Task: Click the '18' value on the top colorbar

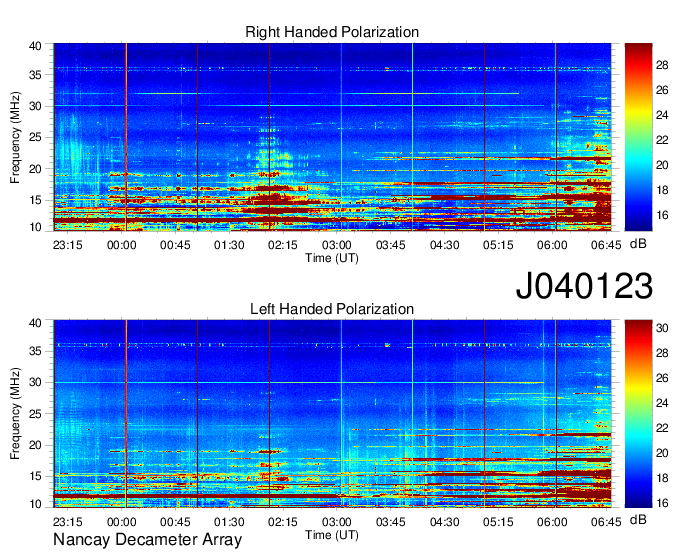Action: coord(662,190)
